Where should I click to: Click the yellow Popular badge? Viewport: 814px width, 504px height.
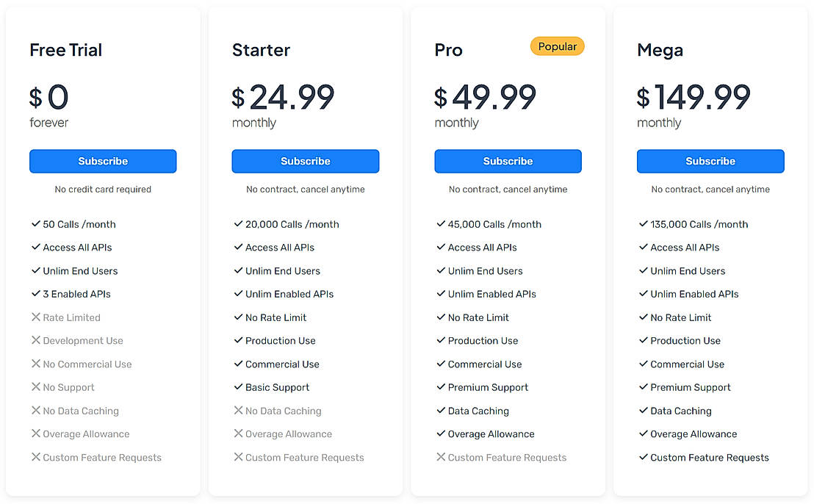tap(557, 46)
